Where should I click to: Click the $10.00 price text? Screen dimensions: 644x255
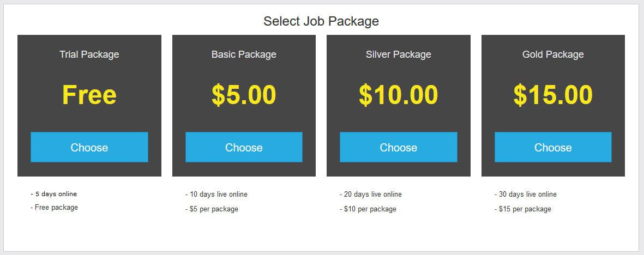[398, 95]
